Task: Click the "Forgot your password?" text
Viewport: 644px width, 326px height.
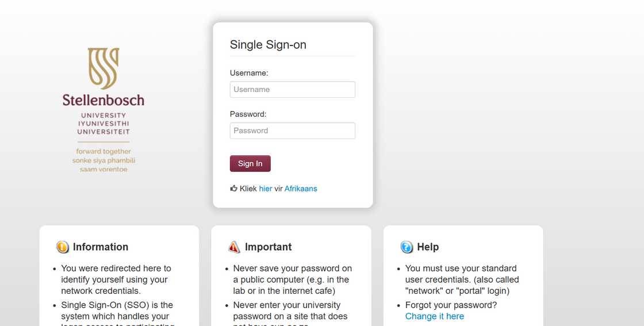Action: coord(451,305)
